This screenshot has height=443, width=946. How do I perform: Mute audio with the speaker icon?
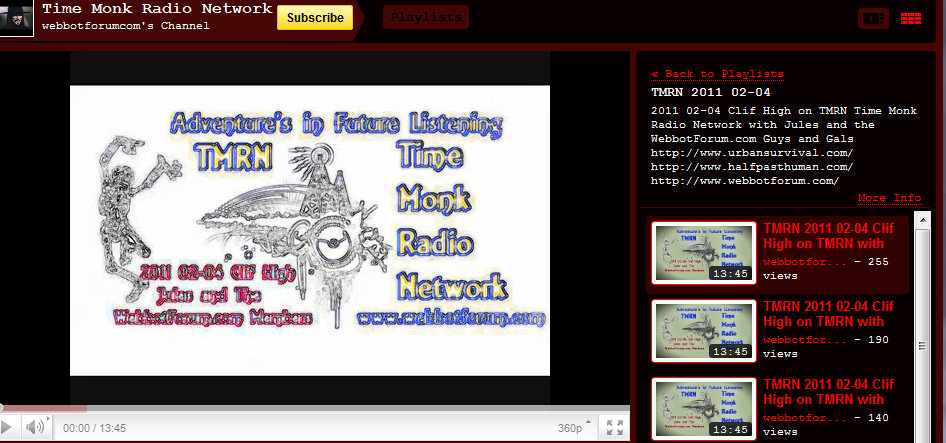[x=36, y=427]
